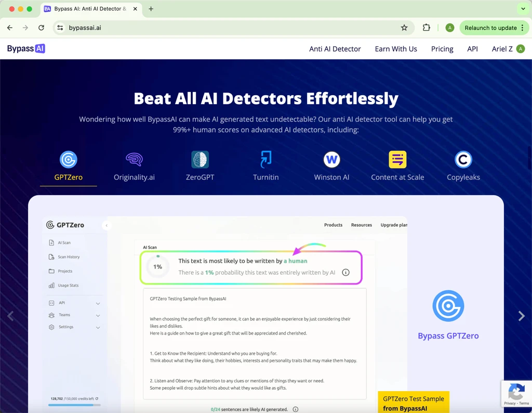Go to the Bypass AI logo homepage
The height and width of the screenshot is (413, 532).
[x=26, y=48]
